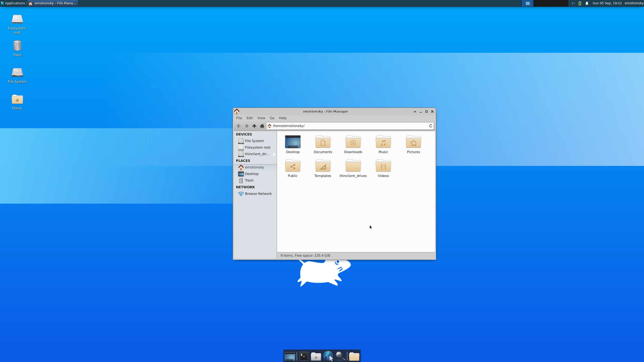This screenshot has width=644, height=362.
Task: Open the web browser globe icon in the dock
Action: [328, 356]
